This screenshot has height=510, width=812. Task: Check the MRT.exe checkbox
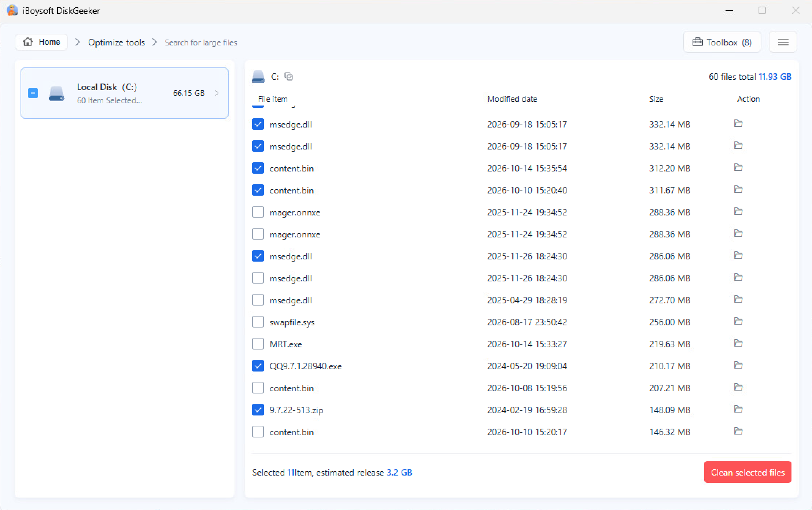(258, 344)
